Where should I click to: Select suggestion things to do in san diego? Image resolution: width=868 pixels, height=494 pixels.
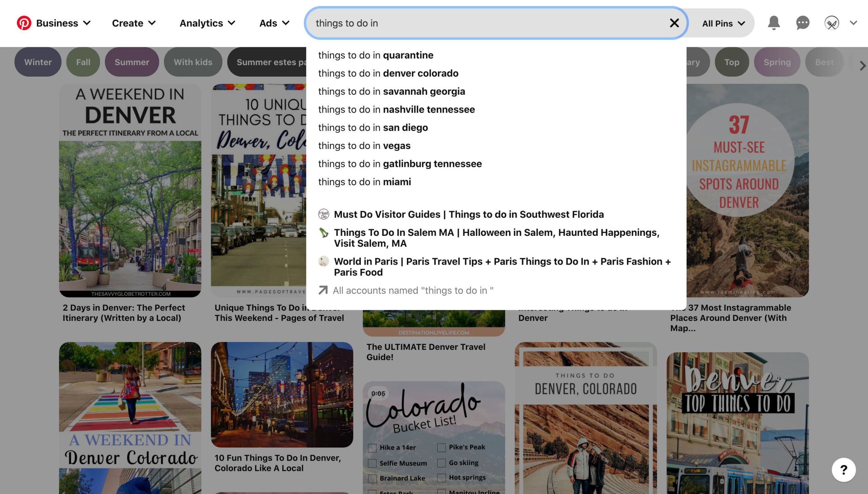point(373,128)
